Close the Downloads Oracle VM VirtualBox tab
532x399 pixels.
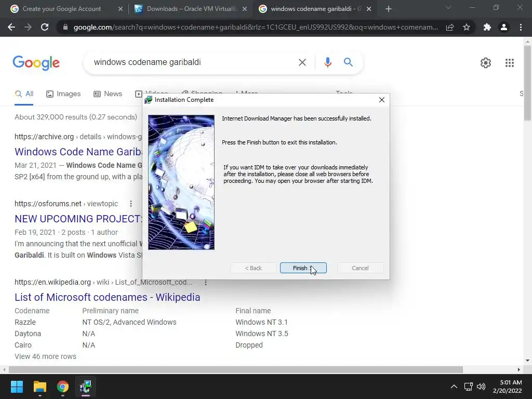click(x=245, y=9)
